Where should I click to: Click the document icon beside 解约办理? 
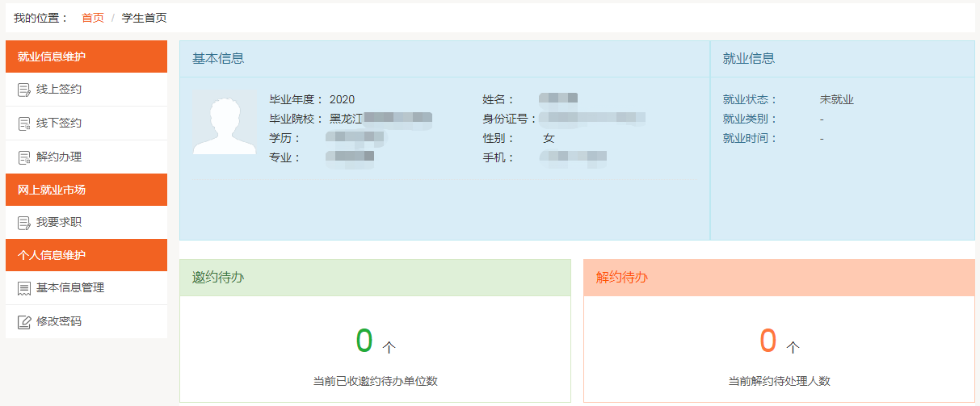[24, 157]
